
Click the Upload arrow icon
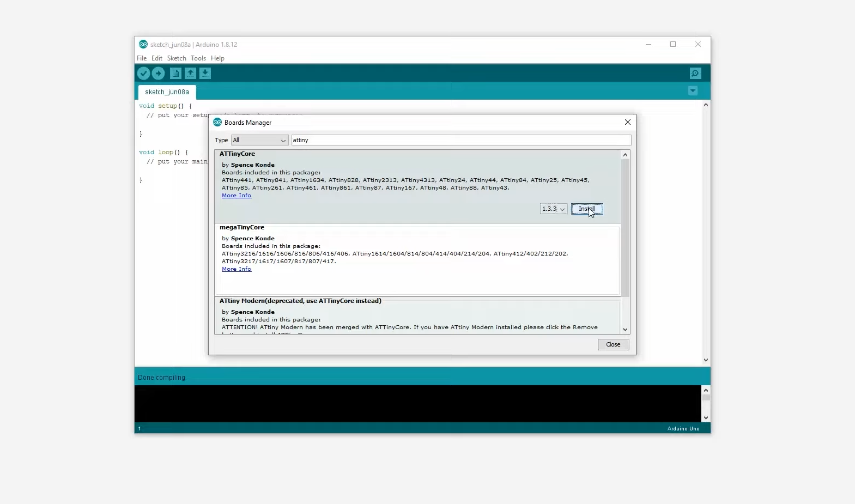[159, 74]
